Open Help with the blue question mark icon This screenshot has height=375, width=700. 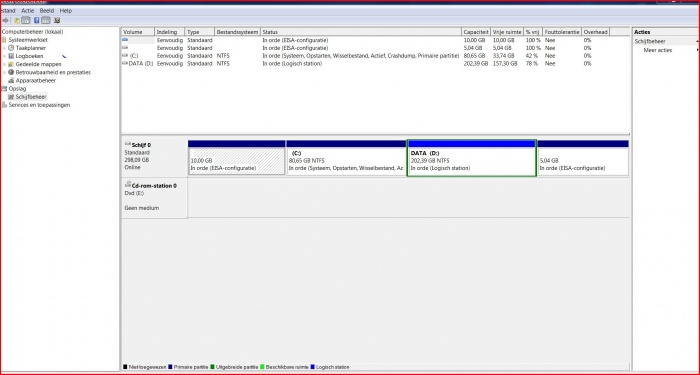[x=37, y=21]
